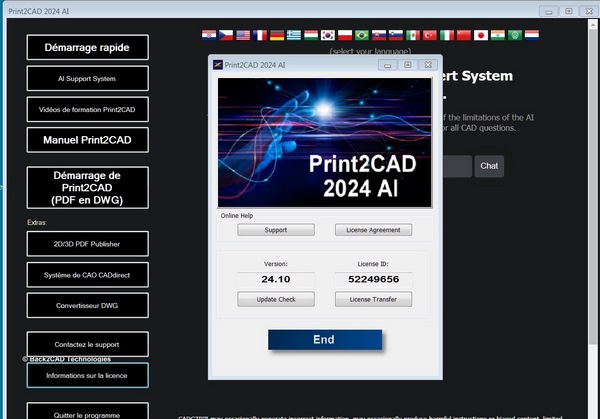Click the Chat button

(489, 166)
